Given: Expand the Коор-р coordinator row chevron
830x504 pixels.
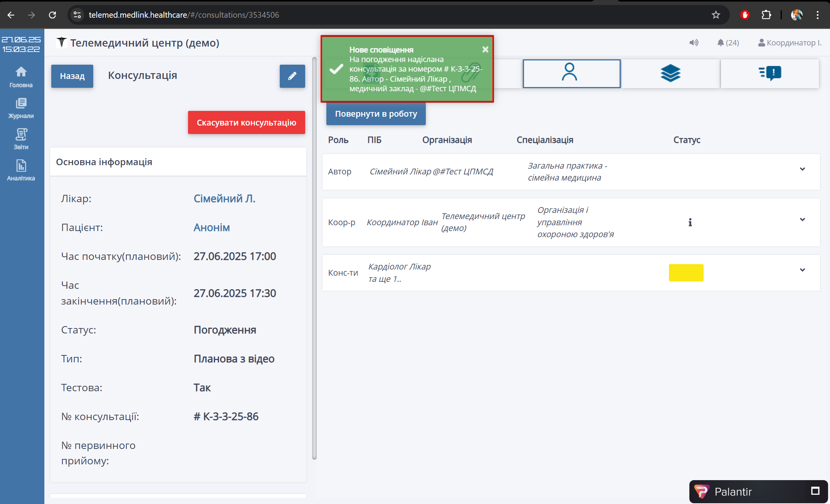Looking at the screenshot, I should (x=802, y=219).
